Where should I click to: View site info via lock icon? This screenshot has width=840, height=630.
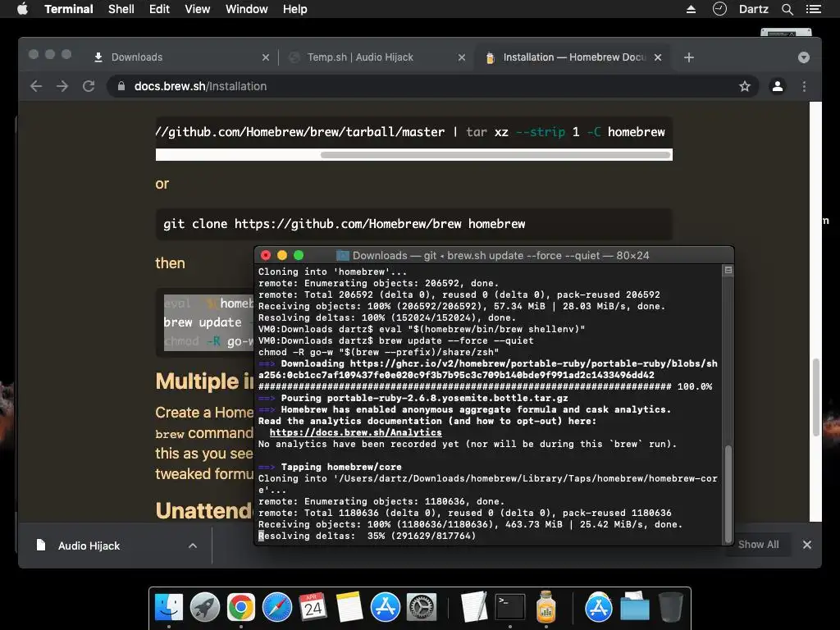(x=121, y=86)
